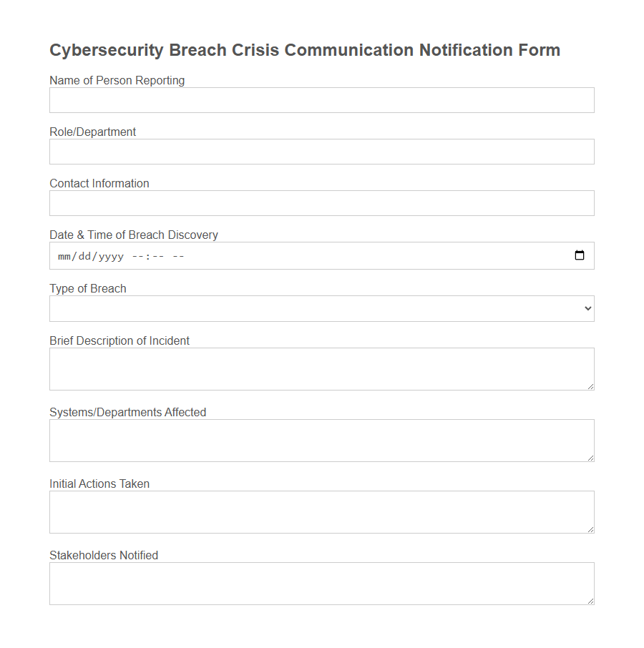Click the resize grip on Brief Description textarea

591,387
